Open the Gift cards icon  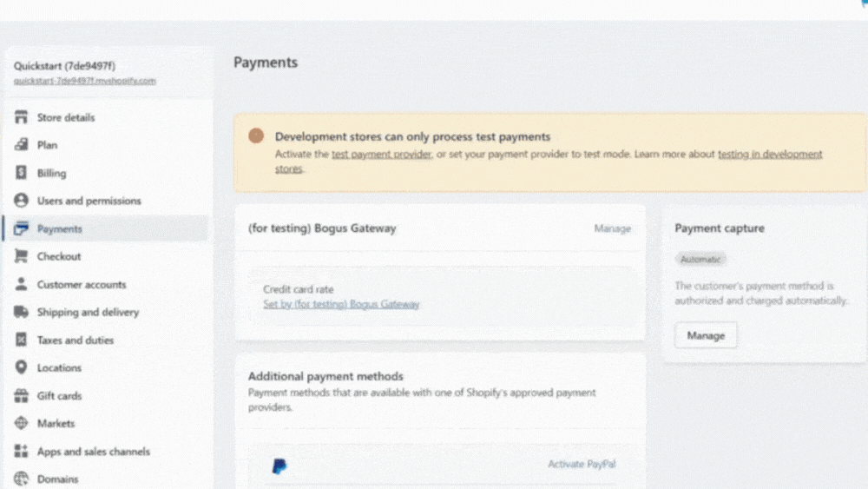click(x=21, y=395)
